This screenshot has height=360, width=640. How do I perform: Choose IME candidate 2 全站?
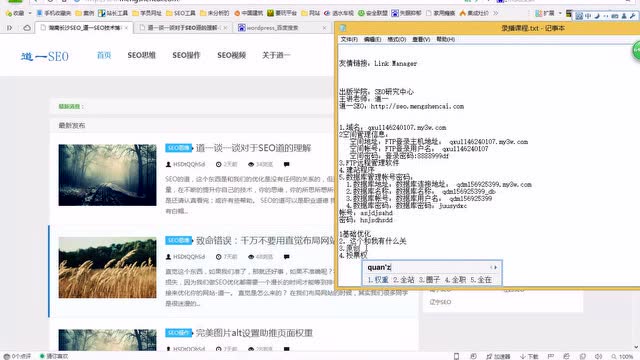coord(404,280)
